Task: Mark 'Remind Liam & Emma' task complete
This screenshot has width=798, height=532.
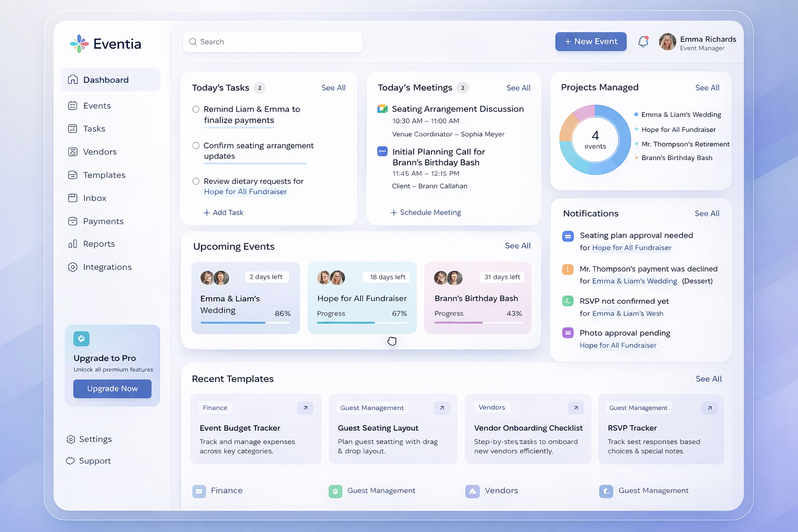Action: click(196, 109)
